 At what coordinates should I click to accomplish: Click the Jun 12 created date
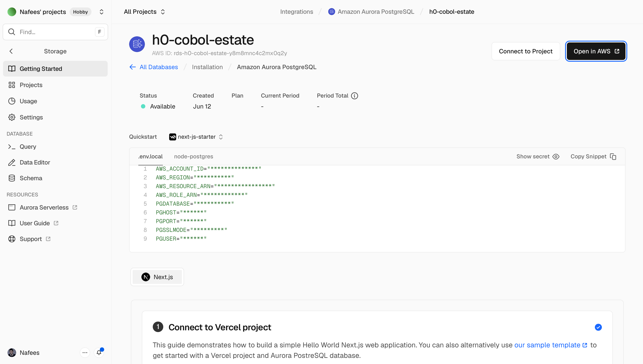pyautogui.click(x=202, y=107)
